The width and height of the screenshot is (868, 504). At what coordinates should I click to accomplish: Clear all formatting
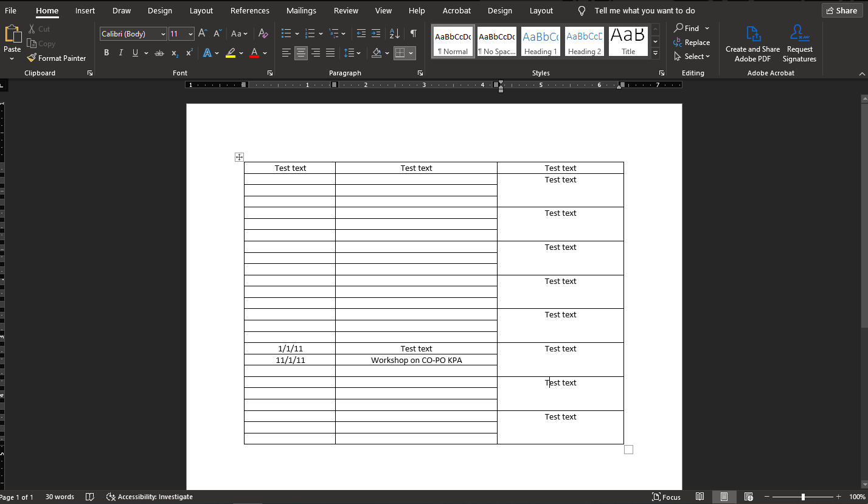(x=263, y=33)
